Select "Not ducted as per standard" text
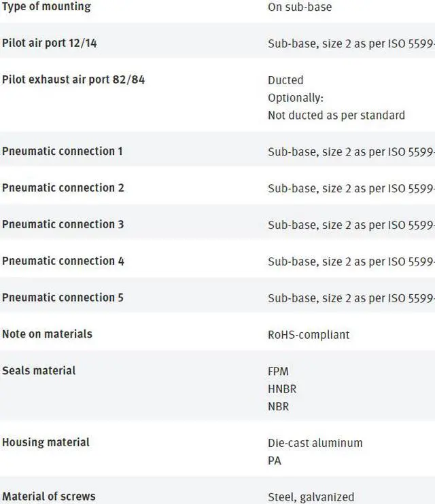 click(x=336, y=115)
